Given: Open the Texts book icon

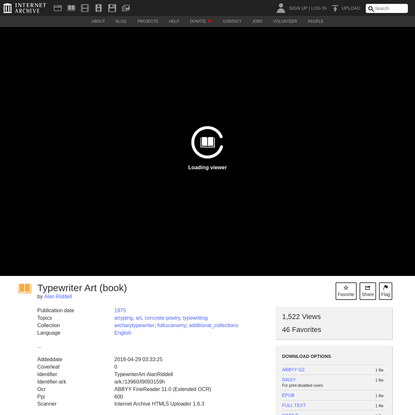Looking at the screenshot, I should tap(71, 8).
